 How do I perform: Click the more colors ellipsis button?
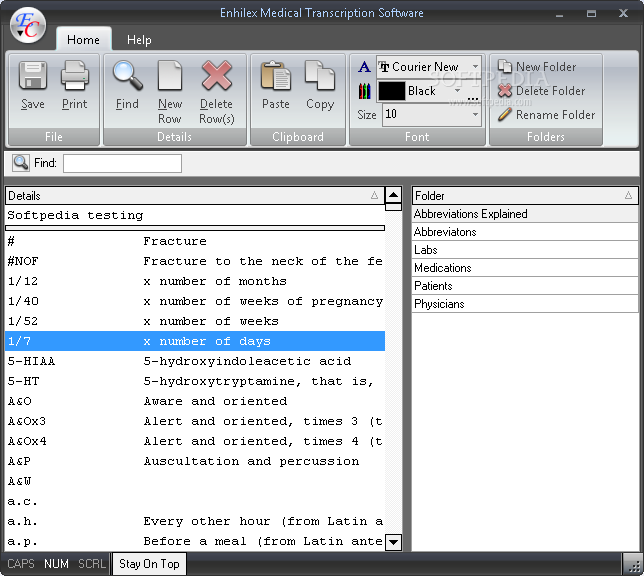tap(473, 97)
